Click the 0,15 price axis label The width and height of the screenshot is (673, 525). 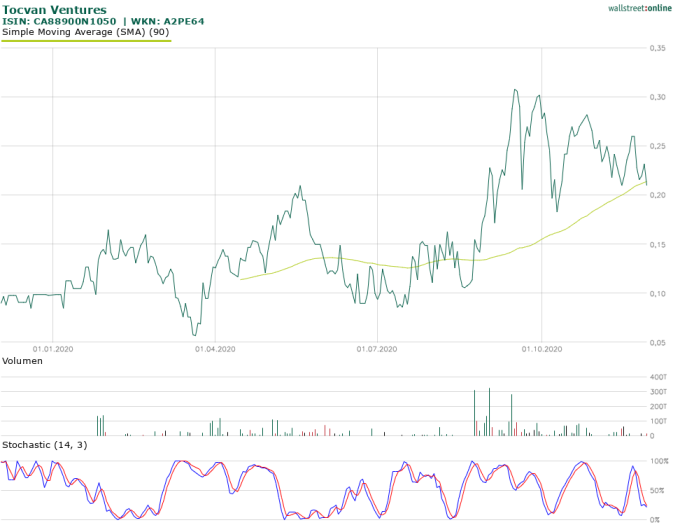coord(657,245)
